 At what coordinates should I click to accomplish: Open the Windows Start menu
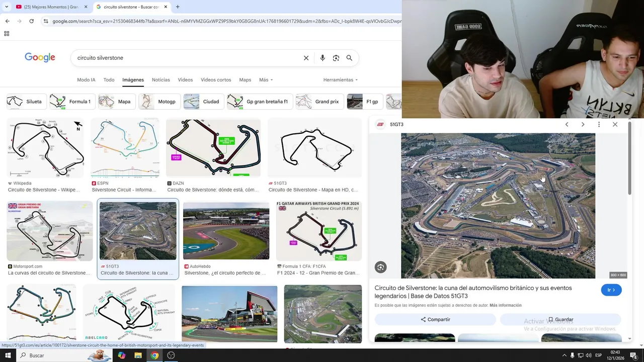[8, 355]
